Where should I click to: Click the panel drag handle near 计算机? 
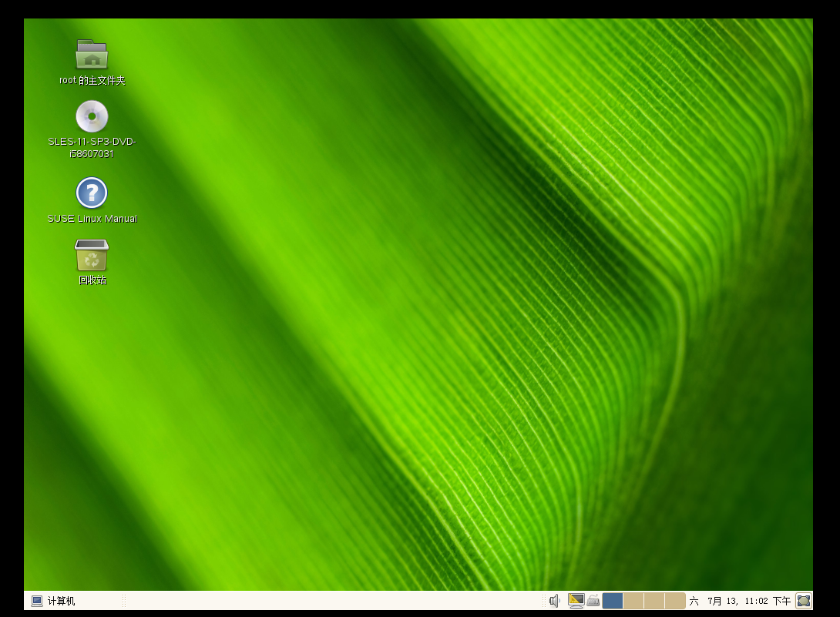(x=123, y=600)
